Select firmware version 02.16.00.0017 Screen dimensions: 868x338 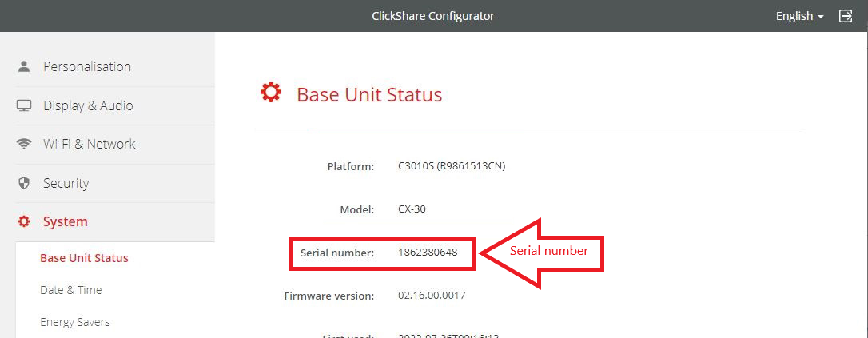pyautogui.click(x=432, y=296)
